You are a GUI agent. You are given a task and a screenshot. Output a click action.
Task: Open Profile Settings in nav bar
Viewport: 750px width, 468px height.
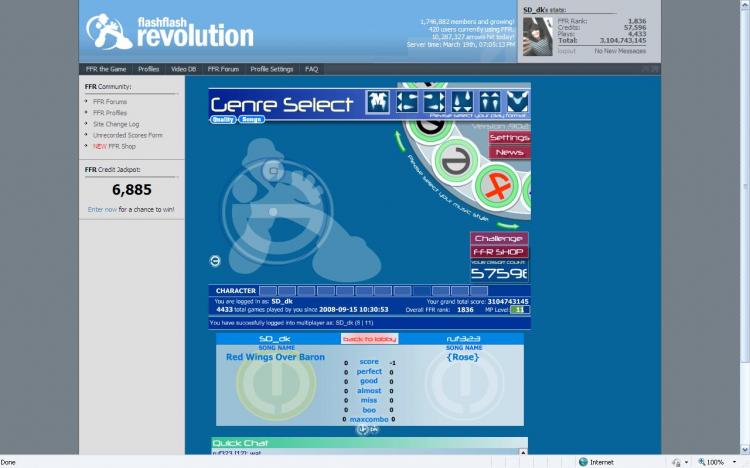click(272, 69)
